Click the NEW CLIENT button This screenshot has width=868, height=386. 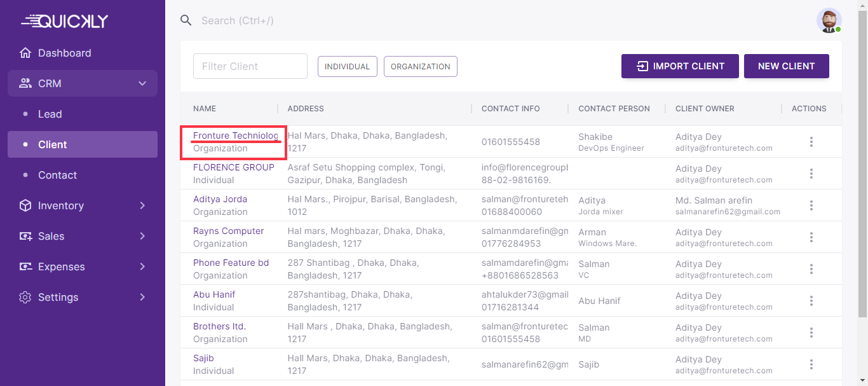point(786,66)
